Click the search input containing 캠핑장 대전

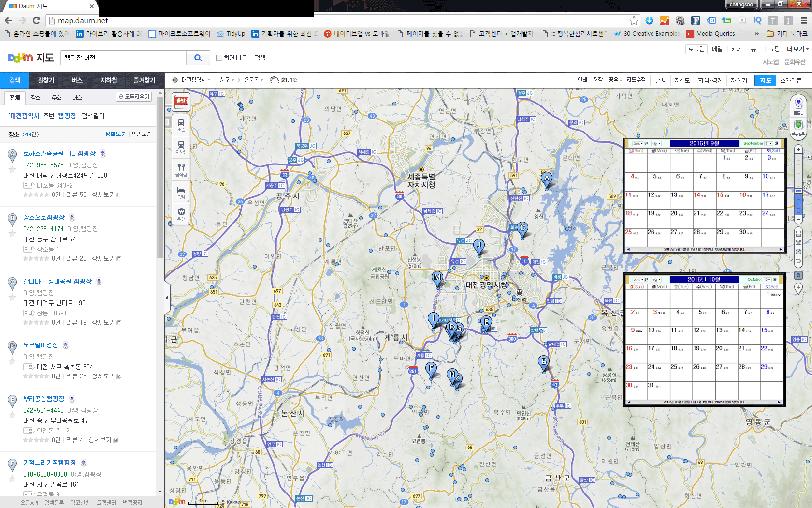click(123, 58)
